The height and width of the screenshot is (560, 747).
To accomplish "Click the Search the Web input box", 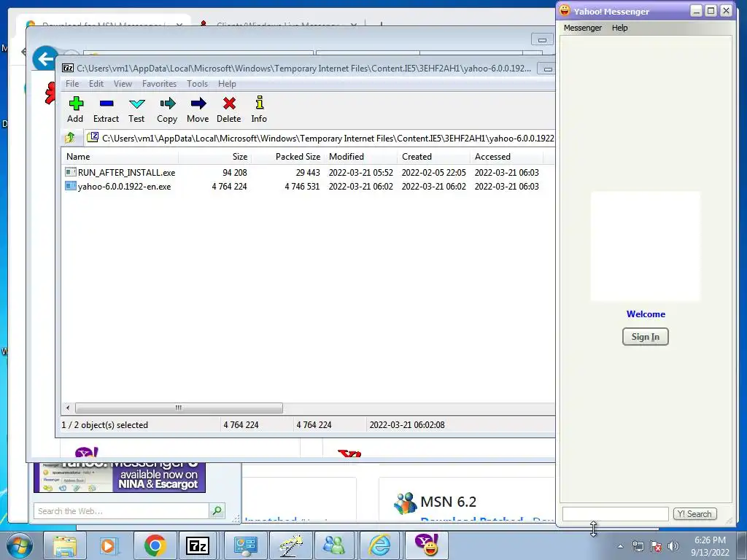I will tap(122, 511).
